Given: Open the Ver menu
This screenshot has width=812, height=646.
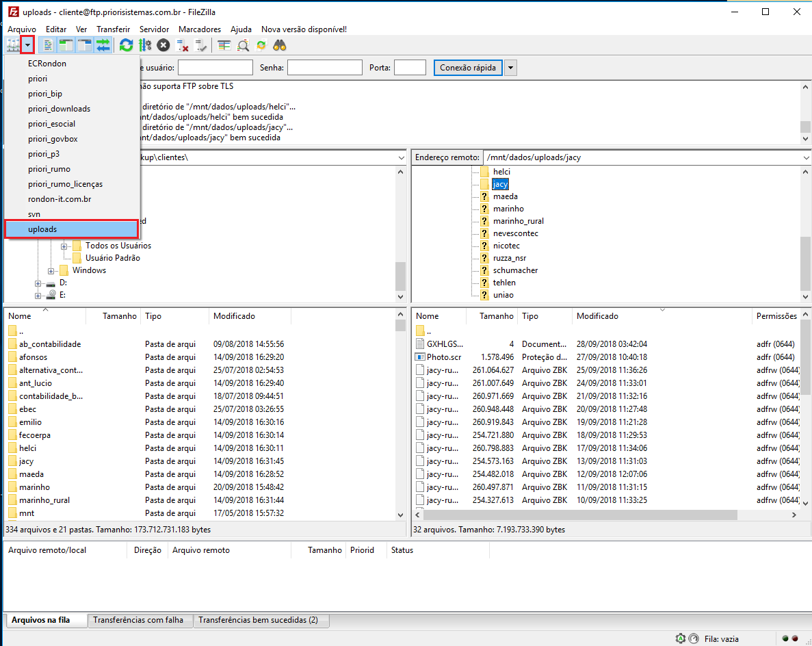Looking at the screenshot, I should pyautogui.click(x=81, y=29).
